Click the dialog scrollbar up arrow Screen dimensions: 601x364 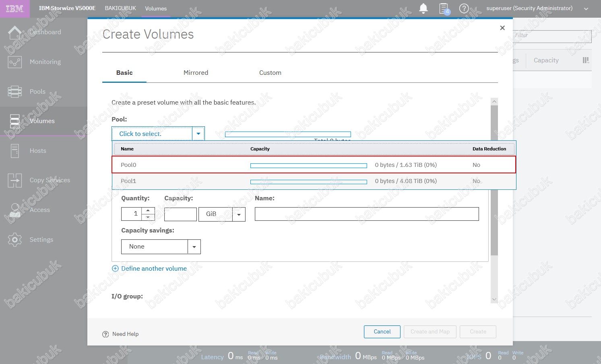(494, 101)
